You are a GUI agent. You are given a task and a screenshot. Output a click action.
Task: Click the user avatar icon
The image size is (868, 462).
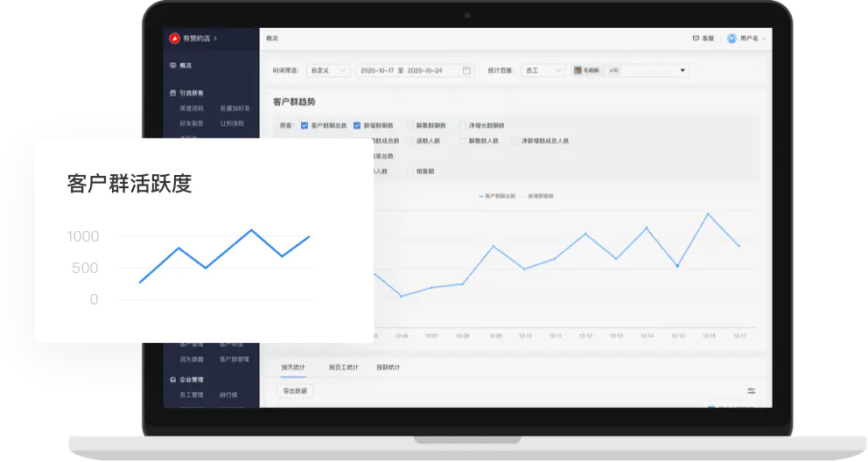click(x=731, y=38)
